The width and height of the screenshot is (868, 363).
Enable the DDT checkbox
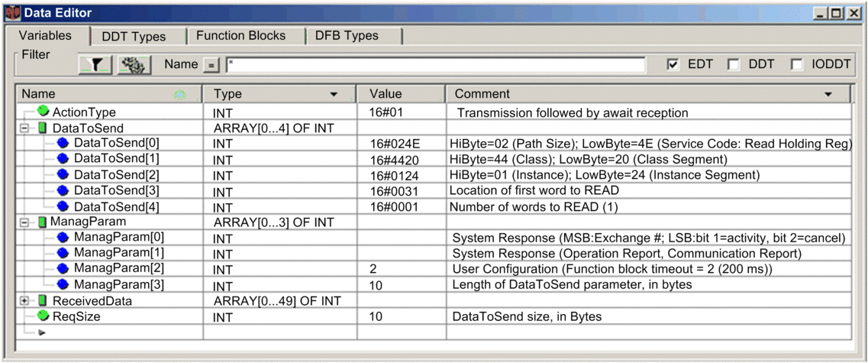(x=734, y=65)
